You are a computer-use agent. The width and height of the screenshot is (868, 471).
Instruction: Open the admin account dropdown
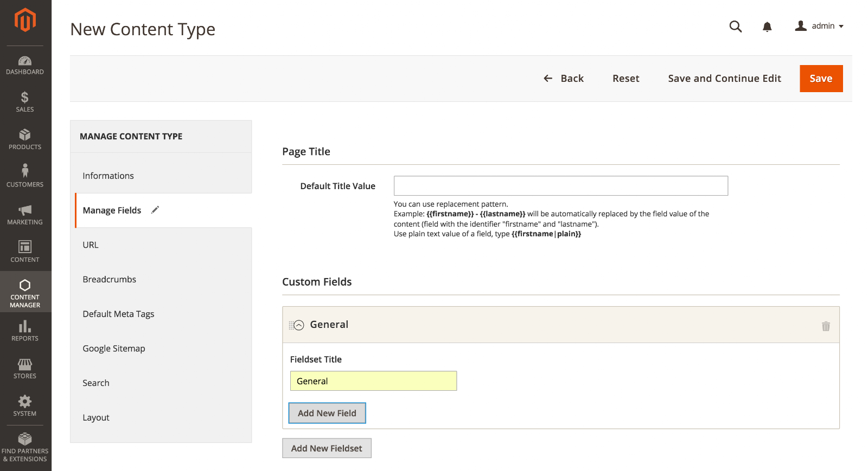(x=819, y=26)
